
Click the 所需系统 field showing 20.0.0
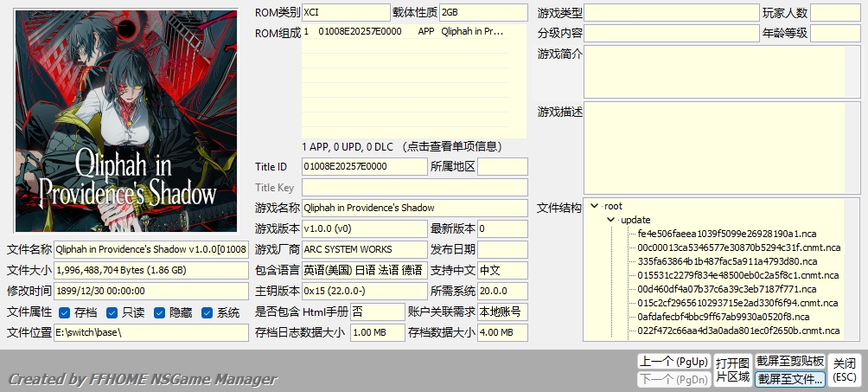pos(502,291)
